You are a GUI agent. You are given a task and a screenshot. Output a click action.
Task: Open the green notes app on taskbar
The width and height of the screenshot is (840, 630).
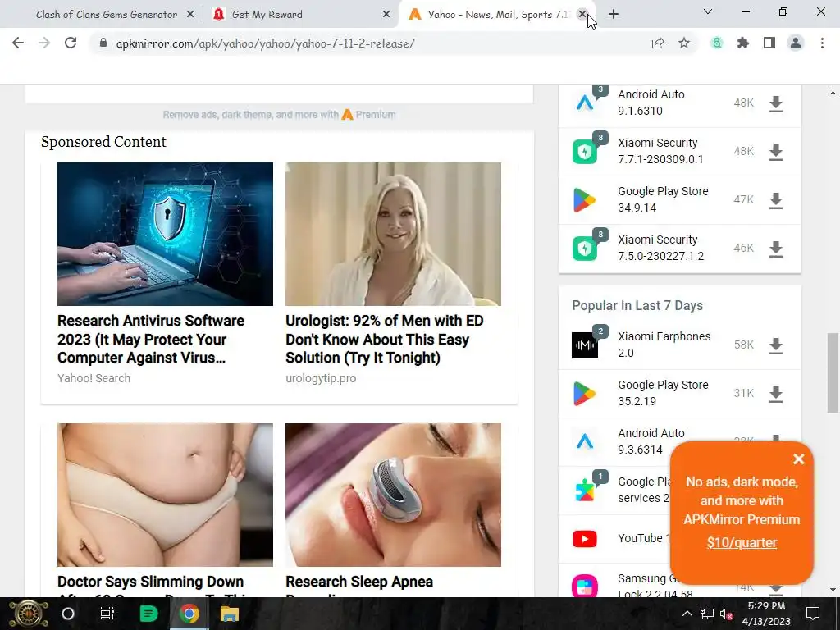tap(148, 614)
